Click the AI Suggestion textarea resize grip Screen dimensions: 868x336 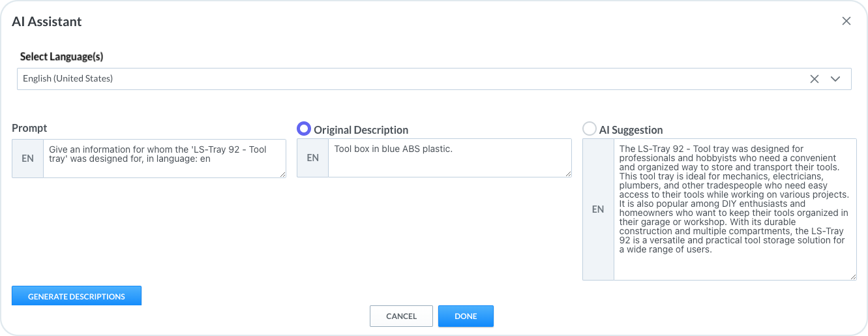tap(853, 277)
